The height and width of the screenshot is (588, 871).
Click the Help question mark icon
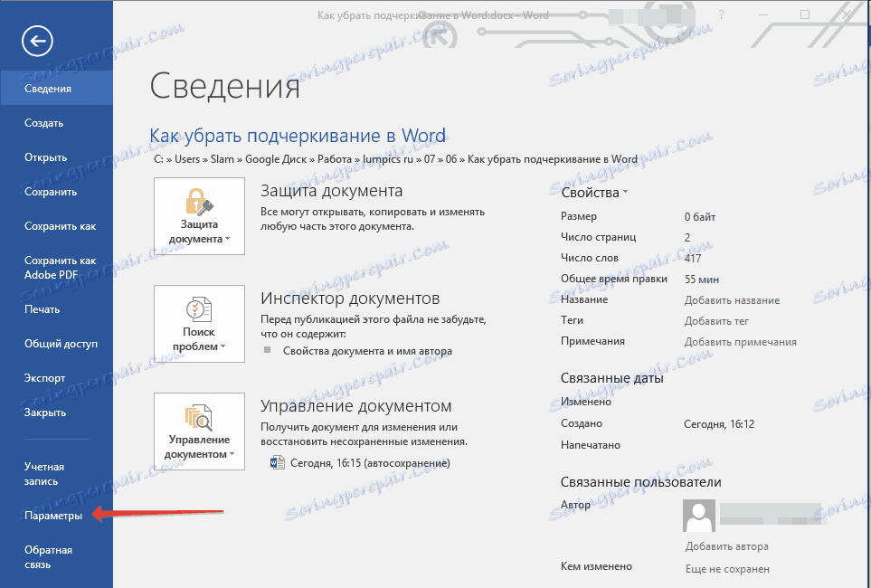721,14
